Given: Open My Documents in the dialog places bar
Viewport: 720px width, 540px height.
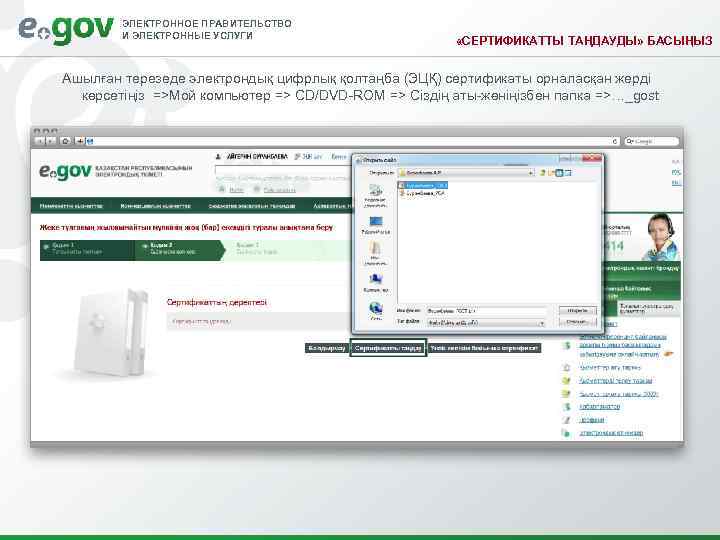Looking at the screenshot, I should [x=376, y=254].
